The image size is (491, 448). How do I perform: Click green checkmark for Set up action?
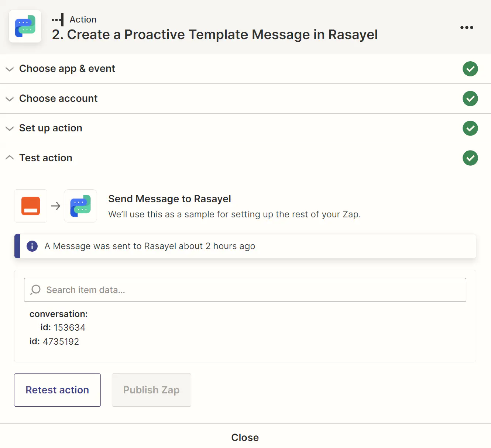(x=470, y=128)
